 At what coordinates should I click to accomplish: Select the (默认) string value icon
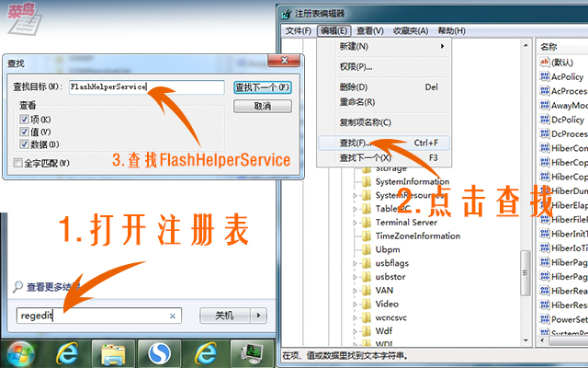coord(545,62)
